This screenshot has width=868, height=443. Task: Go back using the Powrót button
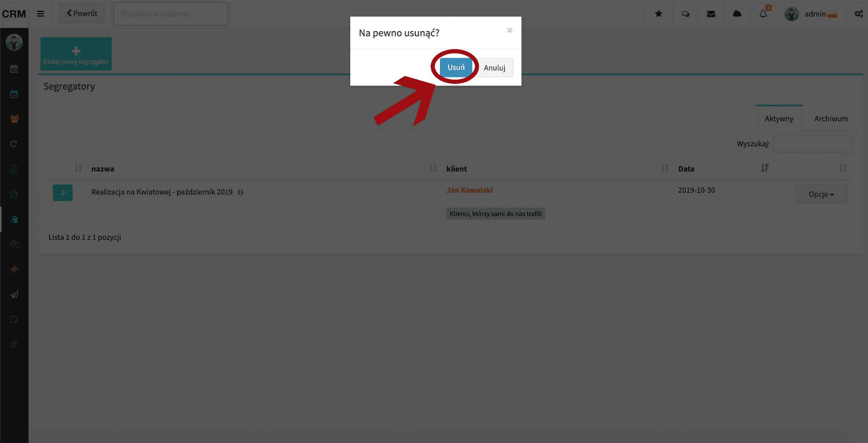pyautogui.click(x=82, y=14)
